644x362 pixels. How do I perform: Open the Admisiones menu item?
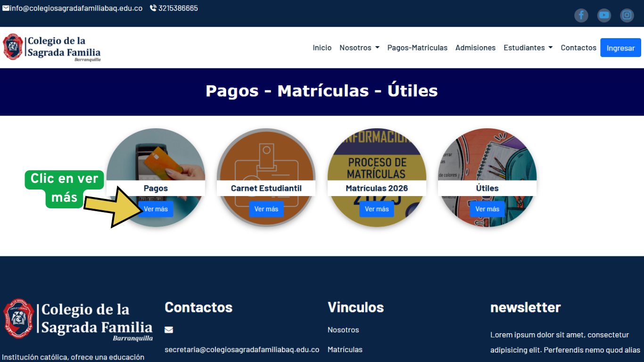pyautogui.click(x=475, y=48)
